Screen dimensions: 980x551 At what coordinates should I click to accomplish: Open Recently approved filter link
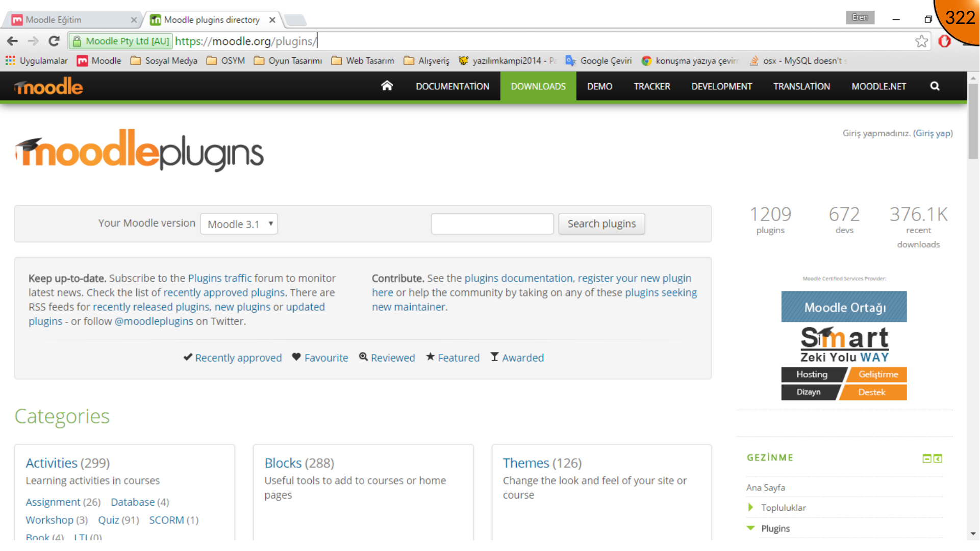238,358
